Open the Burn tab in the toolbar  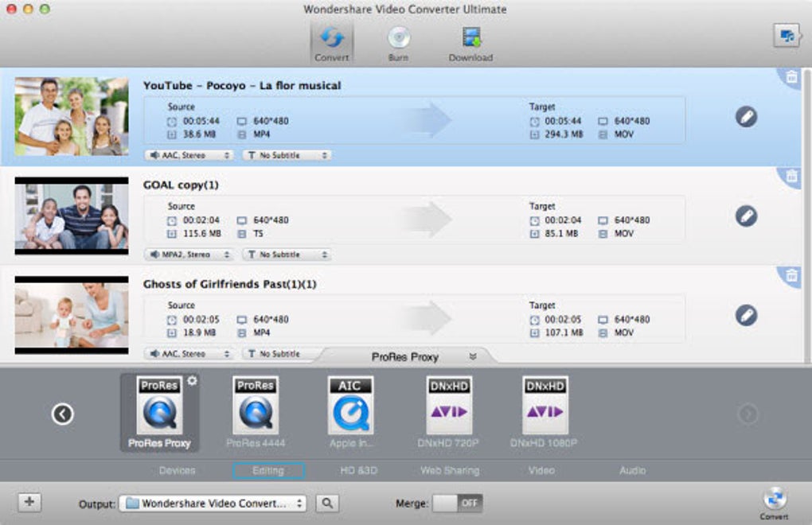(398, 44)
